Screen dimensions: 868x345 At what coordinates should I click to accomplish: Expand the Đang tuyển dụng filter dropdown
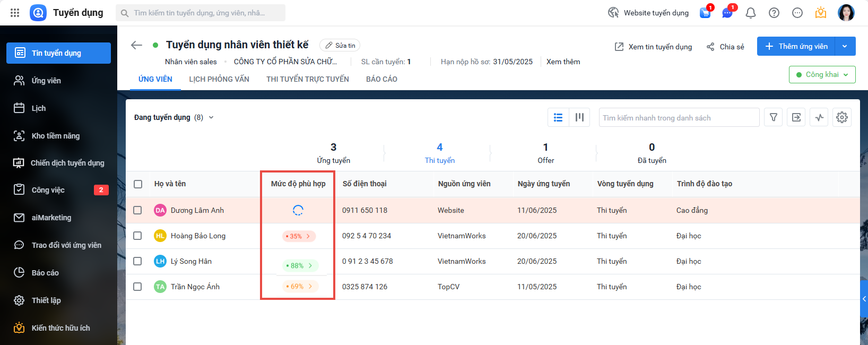pyautogui.click(x=211, y=117)
